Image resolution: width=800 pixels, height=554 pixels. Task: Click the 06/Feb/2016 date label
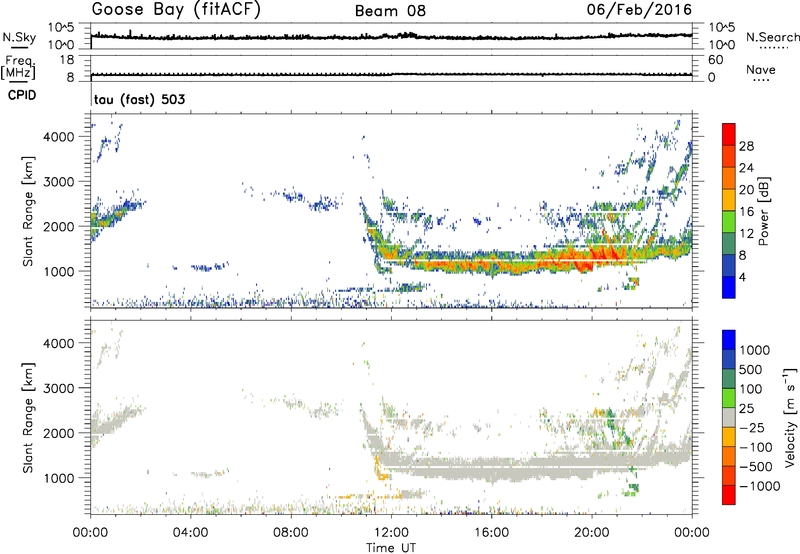639,9
